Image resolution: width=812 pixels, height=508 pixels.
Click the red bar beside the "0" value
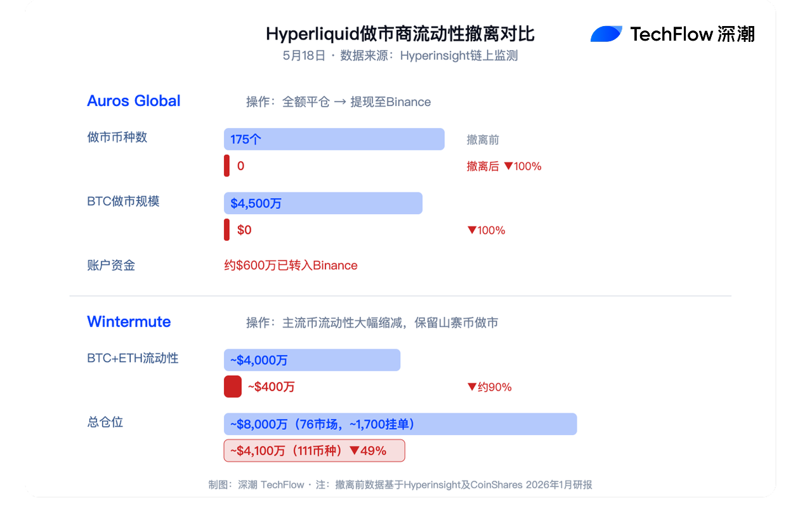pyautogui.click(x=227, y=166)
